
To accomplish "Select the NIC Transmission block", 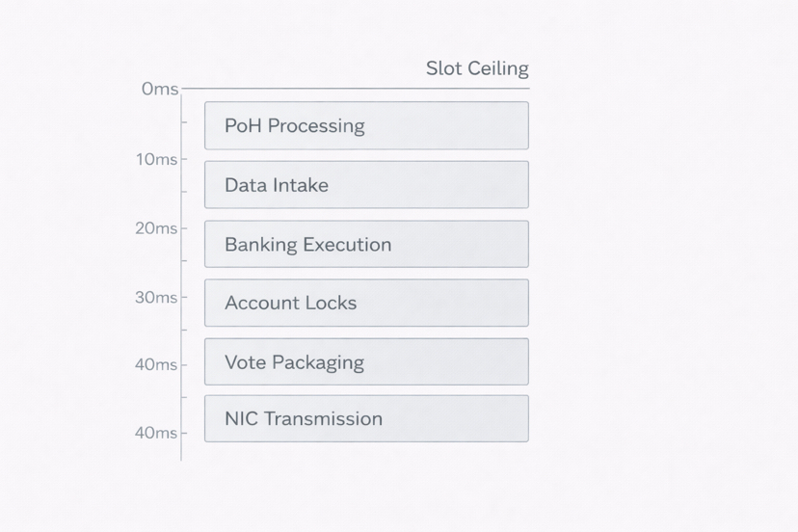I will click(x=366, y=418).
